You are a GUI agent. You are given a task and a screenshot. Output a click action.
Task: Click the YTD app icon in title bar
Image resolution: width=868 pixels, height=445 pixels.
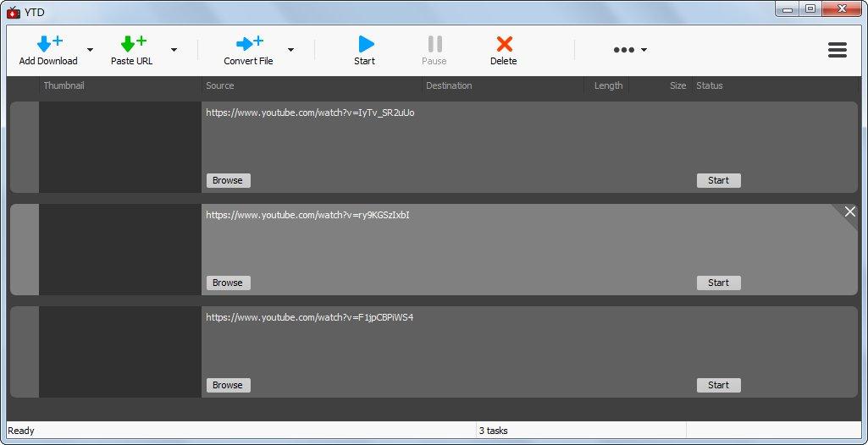click(x=14, y=11)
